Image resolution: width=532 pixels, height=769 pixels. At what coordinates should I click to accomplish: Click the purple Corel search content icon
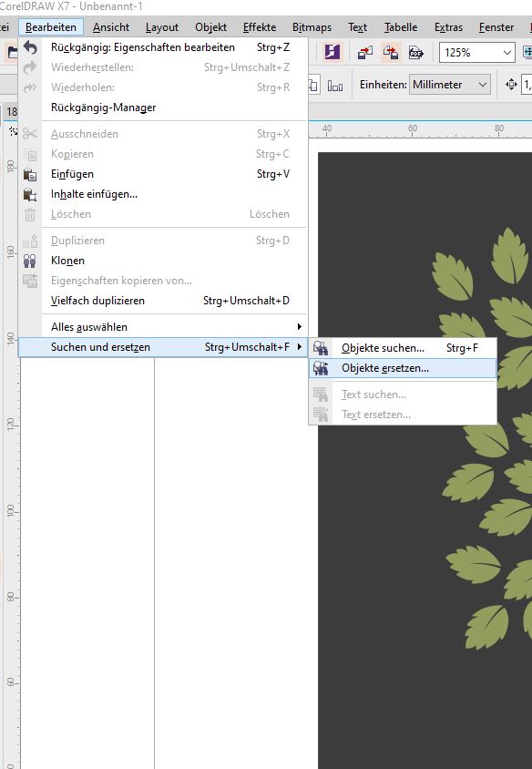[332, 52]
